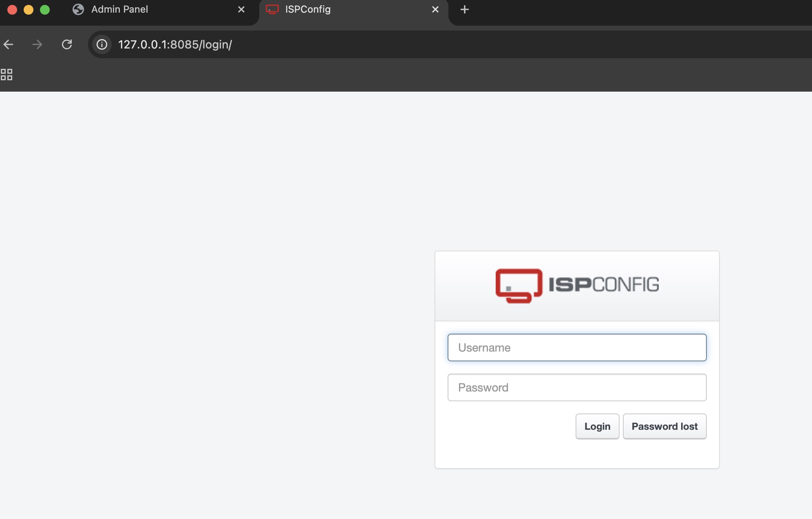
Task: Minimize the window with yellow button
Action: [x=29, y=9]
